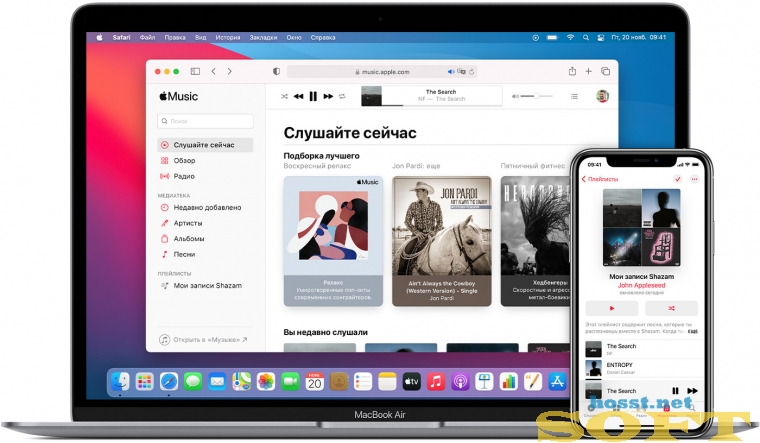The image size is (760, 443).
Task: Launch FaceTime from the Dock
Action: (290, 382)
